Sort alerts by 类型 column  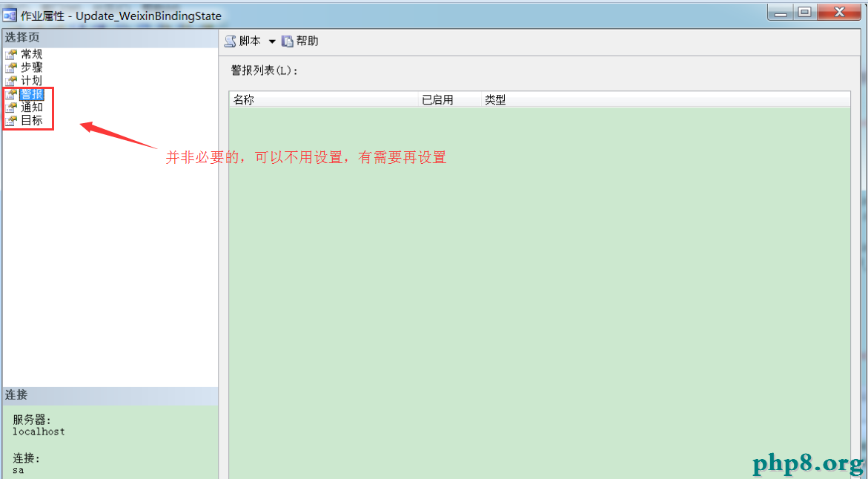click(x=666, y=99)
